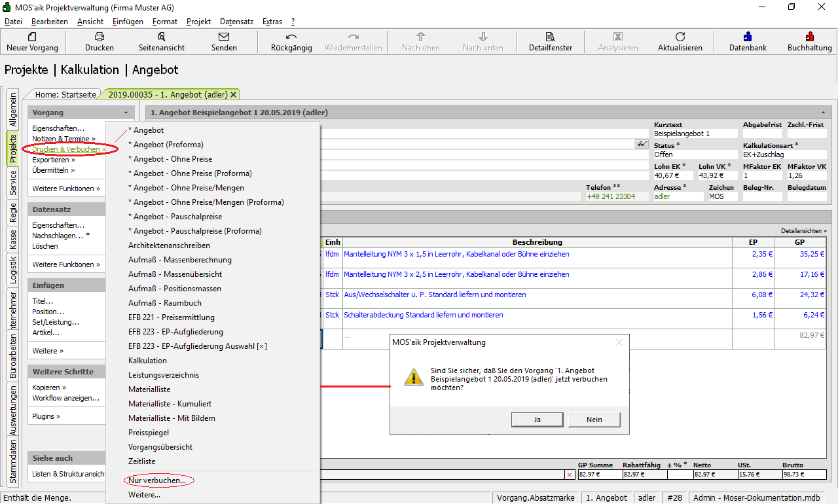Screen dimensions: 838x504
Task: Open Seitenansicht print preview
Action: point(161,37)
